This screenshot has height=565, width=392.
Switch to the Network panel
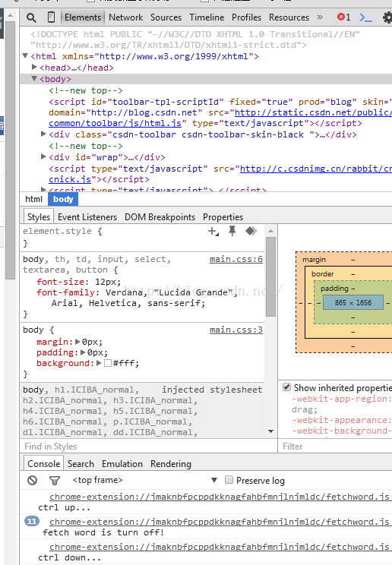tap(126, 17)
